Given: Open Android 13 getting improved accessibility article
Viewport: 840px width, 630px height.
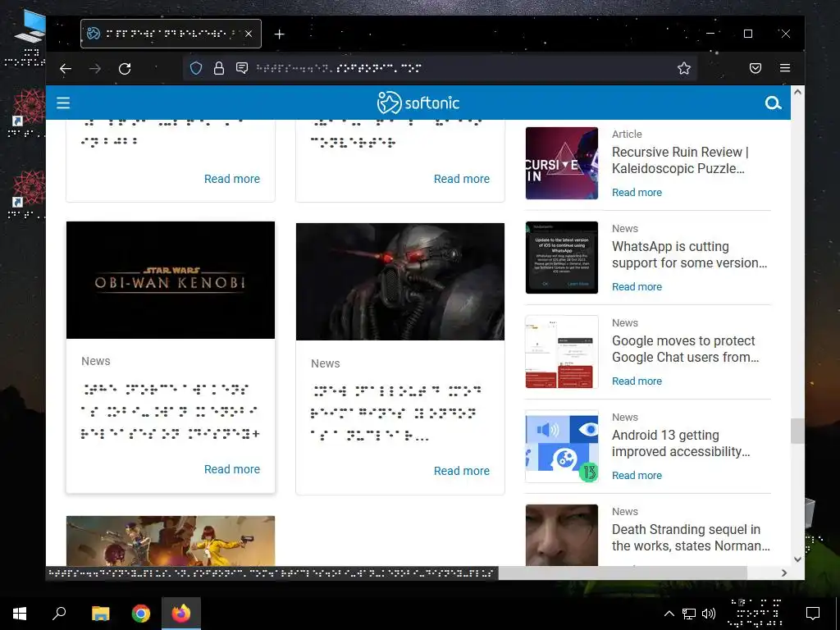Looking at the screenshot, I should tap(681, 443).
